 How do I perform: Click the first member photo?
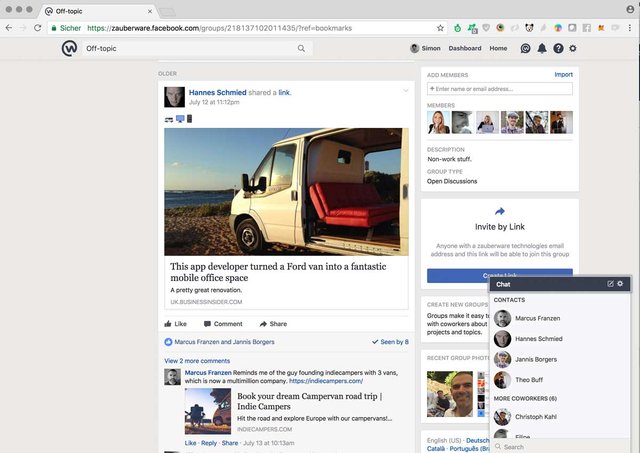tap(438, 122)
